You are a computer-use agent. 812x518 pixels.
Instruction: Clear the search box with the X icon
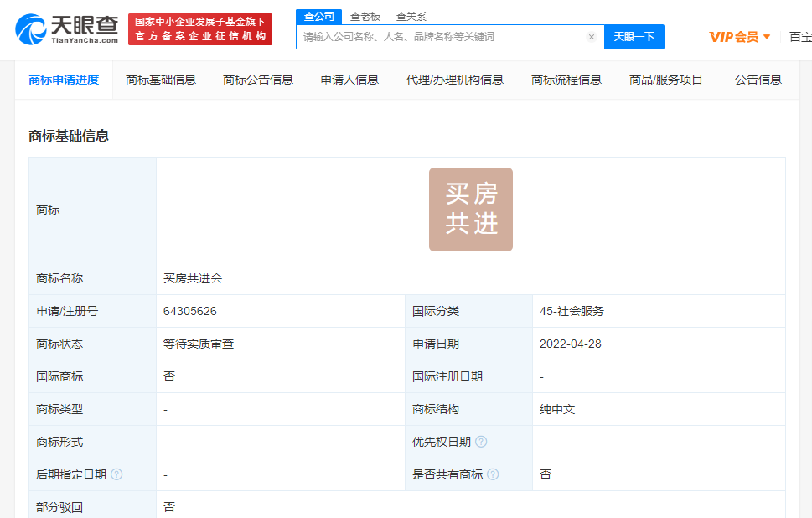pyautogui.click(x=592, y=37)
